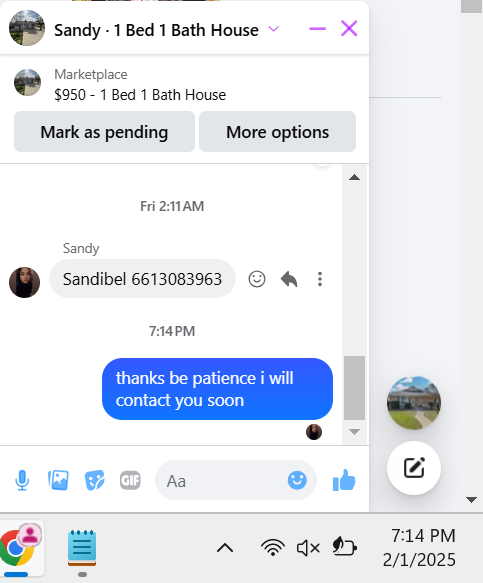
Task: Toggle the muted volume icon in system tray
Action: pos(308,548)
